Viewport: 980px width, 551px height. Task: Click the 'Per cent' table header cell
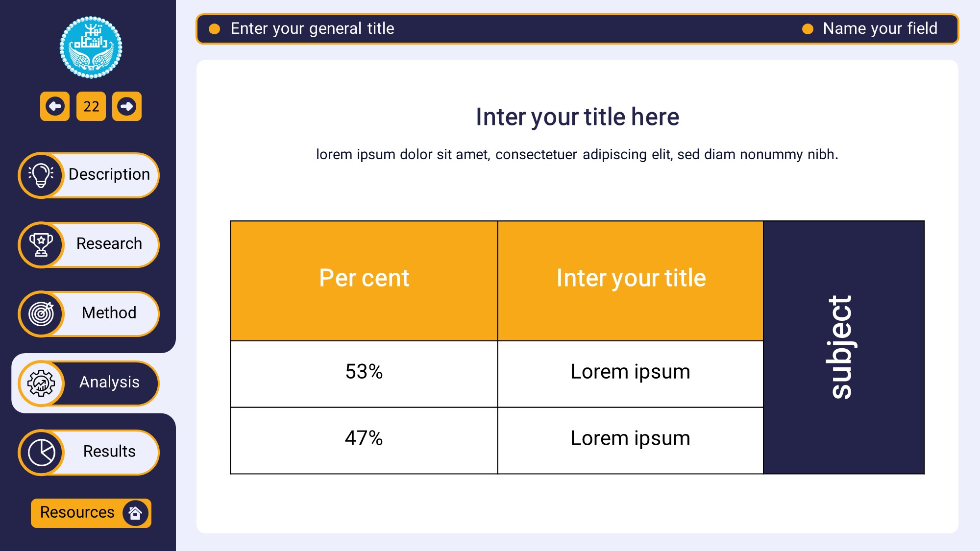coord(364,279)
